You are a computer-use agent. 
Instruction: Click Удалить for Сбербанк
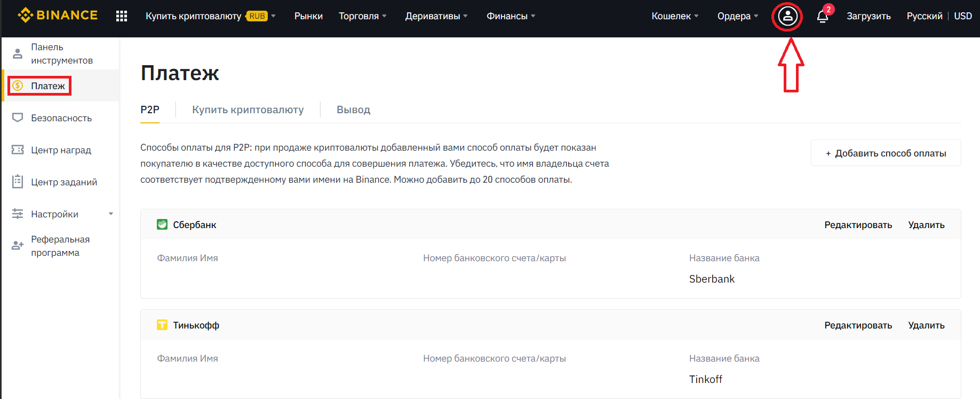[x=927, y=225]
